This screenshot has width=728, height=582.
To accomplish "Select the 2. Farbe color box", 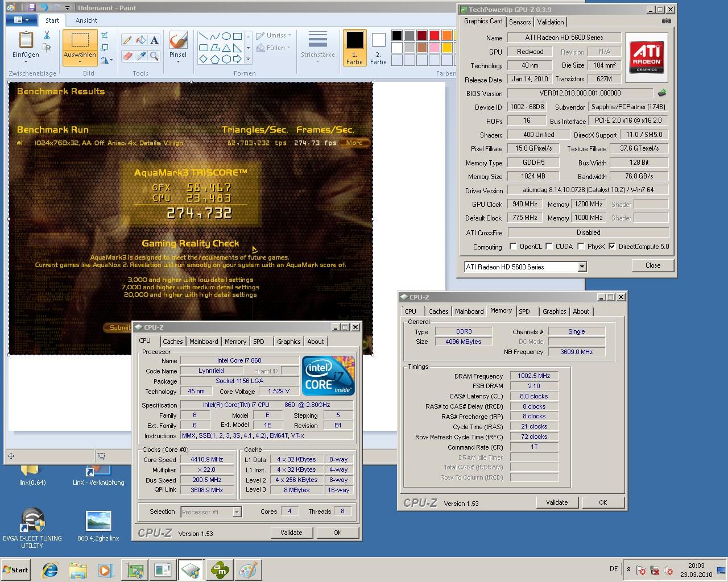I will 378,48.
